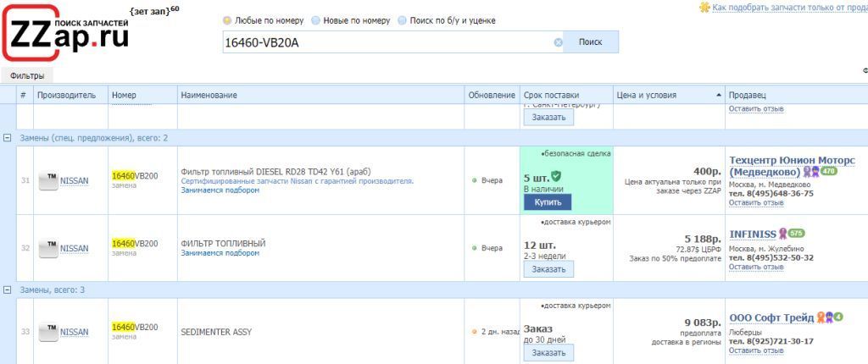The height and width of the screenshot is (364, 868).
Task: Click into the part number search field
Action: (387, 42)
